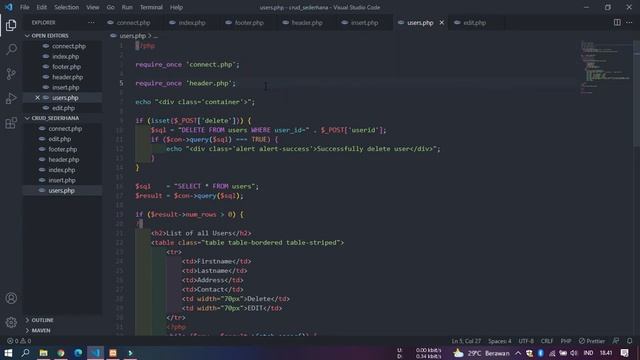Viewport: 640px width, 360px height.
Task: Open the Search view in activity bar
Action: pyautogui.click(x=11, y=49)
